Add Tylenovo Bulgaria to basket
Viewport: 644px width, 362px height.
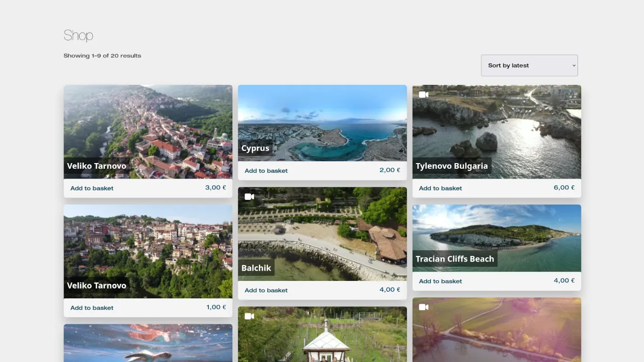440,188
